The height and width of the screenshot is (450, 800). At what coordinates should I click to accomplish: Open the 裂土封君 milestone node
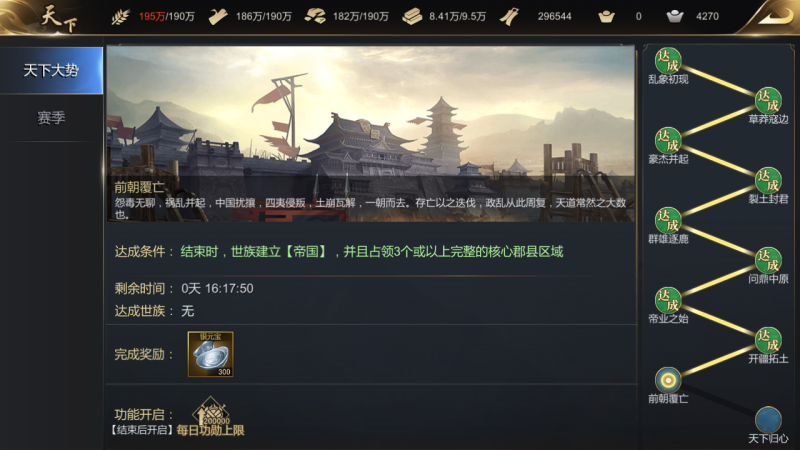pyautogui.click(x=768, y=181)
